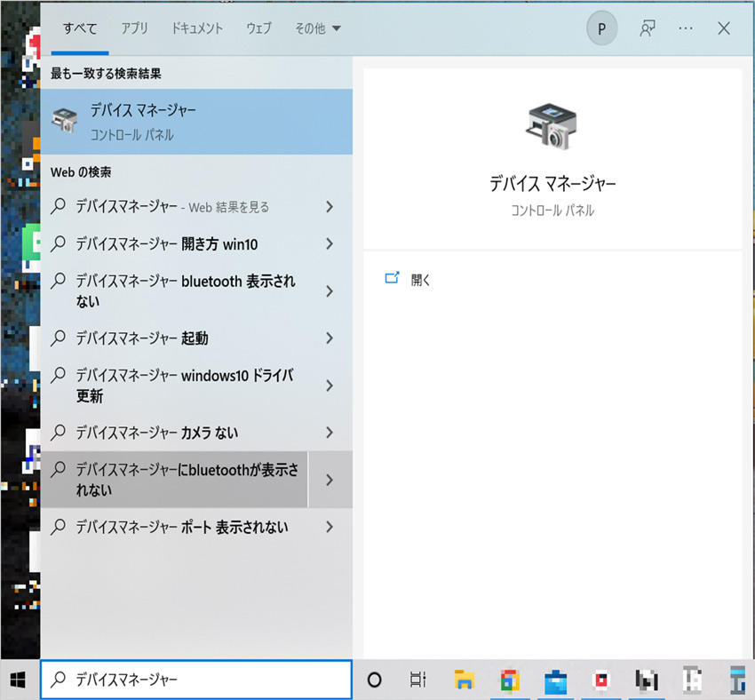Image resolution: width=755 pixels, height=700 pixels.
Task: Expand chevron for 'bluetooth 表示されない' row
Action: pos(330,290)
